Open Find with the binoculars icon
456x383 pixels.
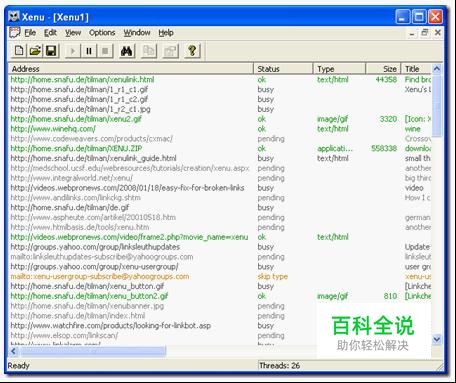pyautogui.click(x=127, y=51)
